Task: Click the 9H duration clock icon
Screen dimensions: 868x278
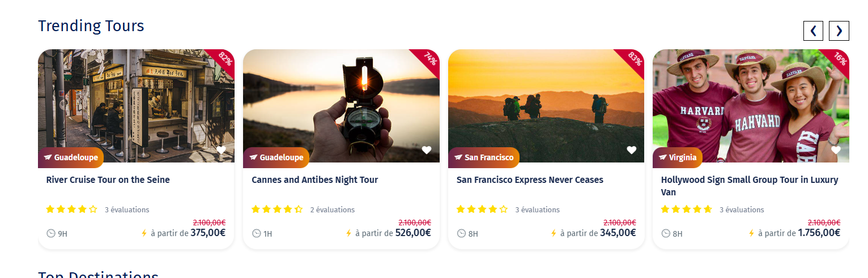Action: point(51,233)
